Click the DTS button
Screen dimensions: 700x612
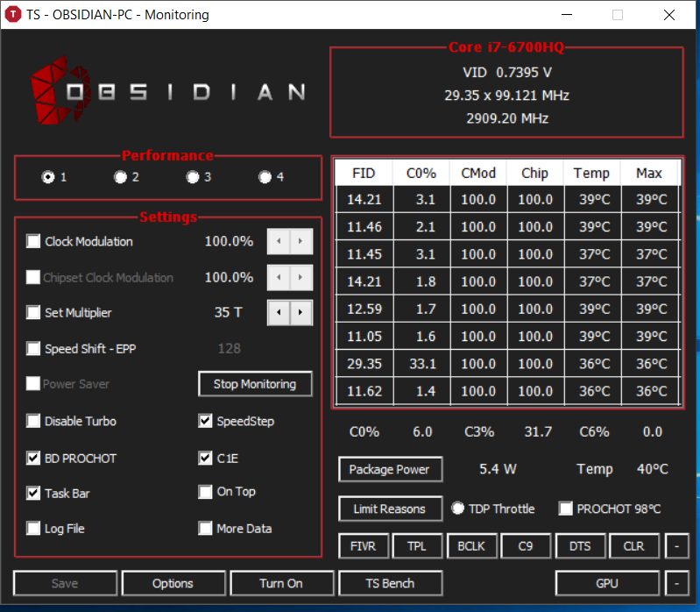(x=580, y=546)
